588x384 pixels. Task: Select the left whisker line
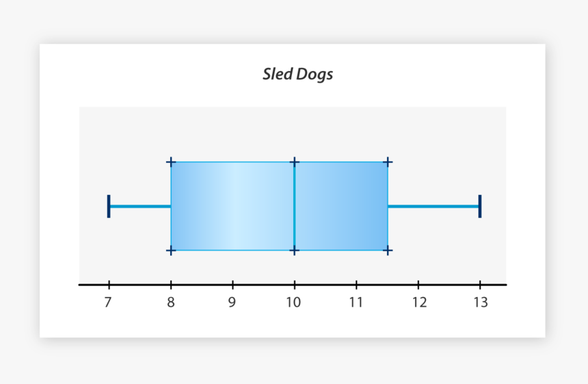tap(139, 206)
